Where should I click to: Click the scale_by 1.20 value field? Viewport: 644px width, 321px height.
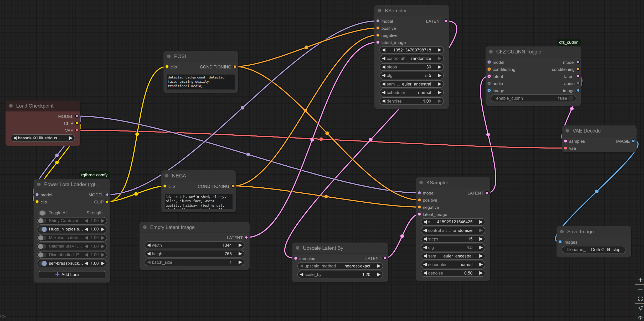[x=340, y=275]
